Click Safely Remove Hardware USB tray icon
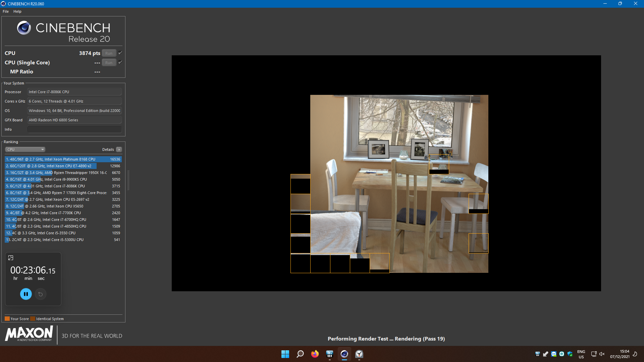Screen dimensions: 644x362 546,354
